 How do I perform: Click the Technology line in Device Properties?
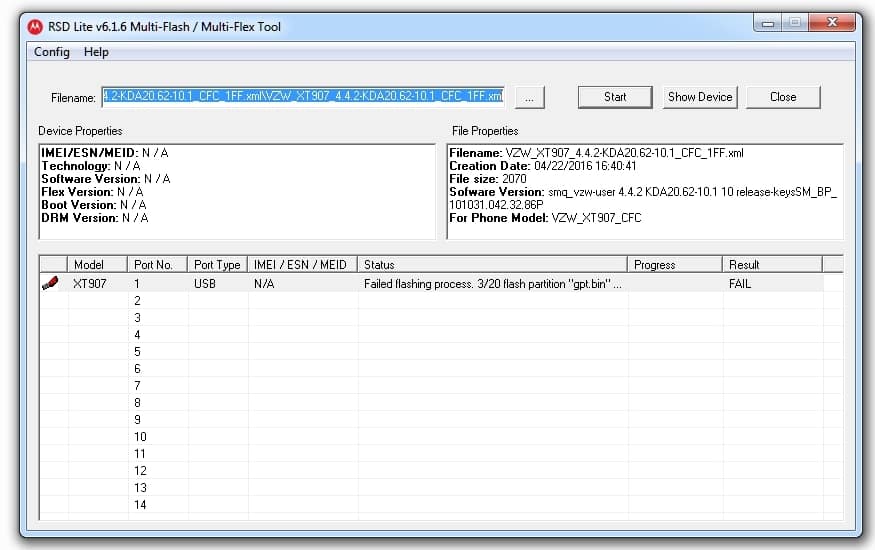tap(91, 166)
